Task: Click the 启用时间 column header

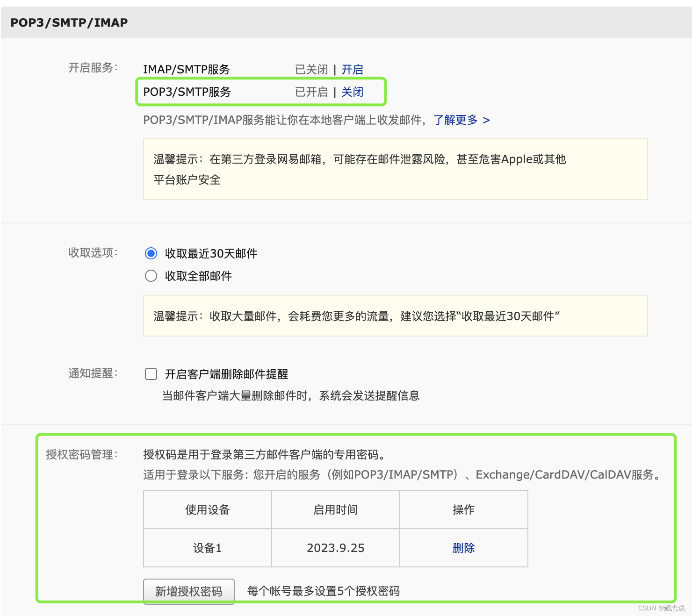Action: point(336,509)
